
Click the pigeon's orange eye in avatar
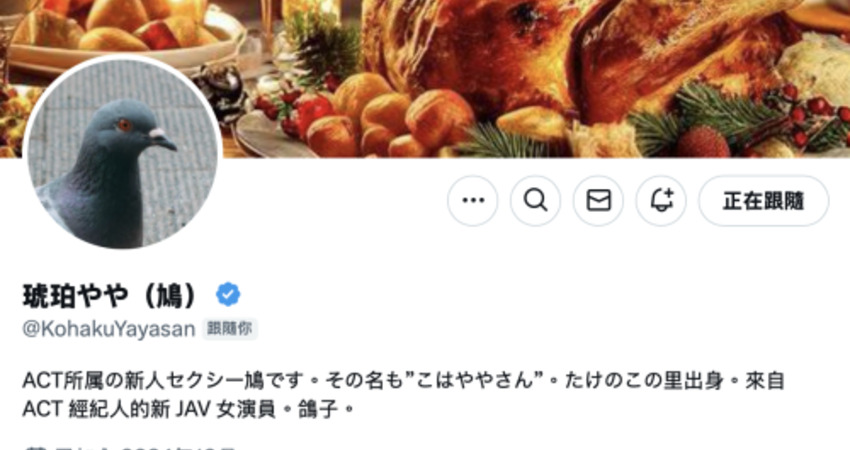coord(124,126)
